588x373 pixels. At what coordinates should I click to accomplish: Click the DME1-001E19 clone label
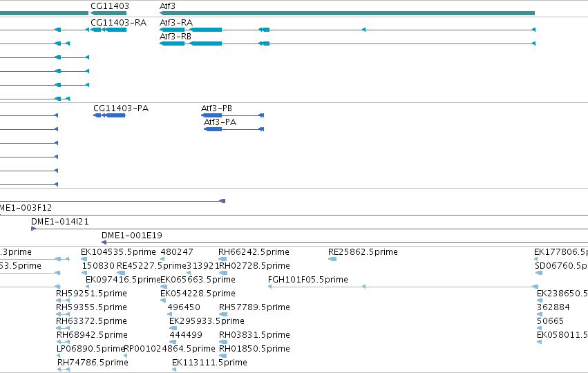(x=131, y=236)
